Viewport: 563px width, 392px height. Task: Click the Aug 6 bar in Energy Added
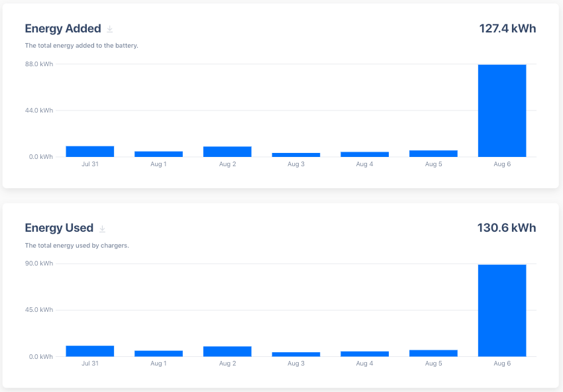[501, 111]
